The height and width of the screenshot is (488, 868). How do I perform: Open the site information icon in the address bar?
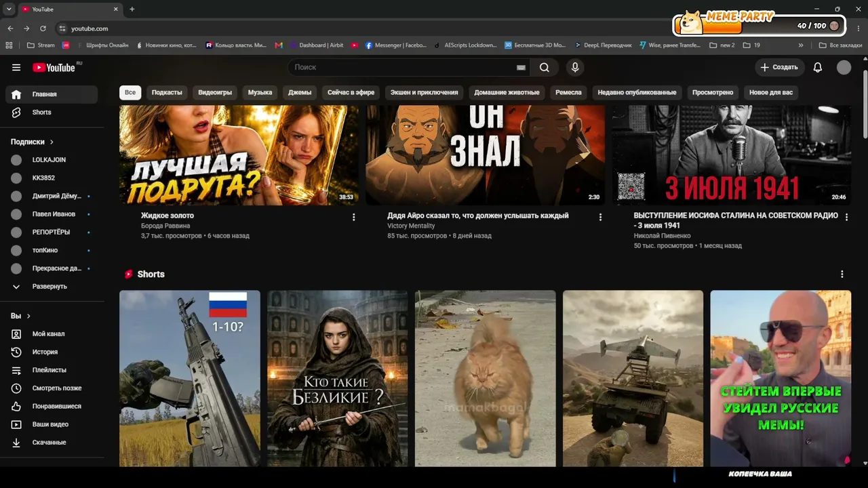tap(62, 28)
